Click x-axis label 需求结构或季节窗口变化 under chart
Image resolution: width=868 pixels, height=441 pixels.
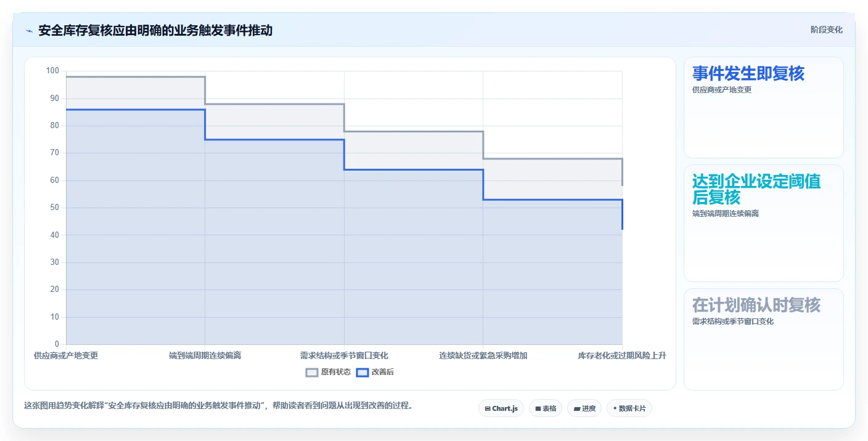click(344, 355)
